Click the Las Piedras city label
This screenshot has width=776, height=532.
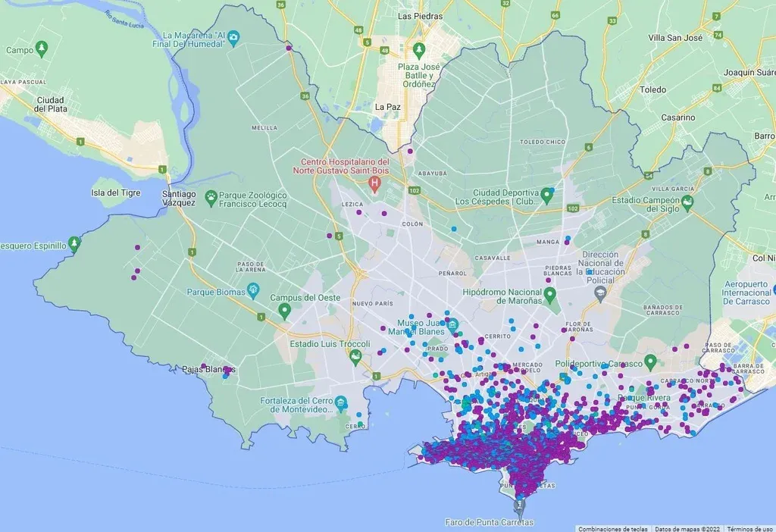pyautogui.click(x=420, y=15)
